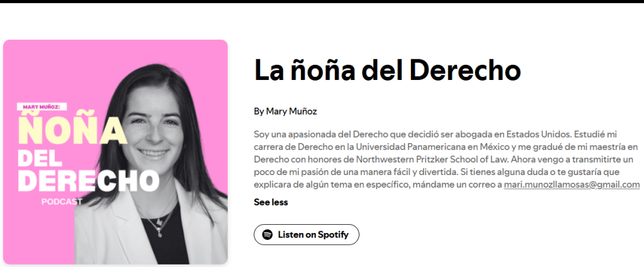Screen dimensions: 644x267
Task: Click the By Mary Muñoz author line
Action: point(285,111)
